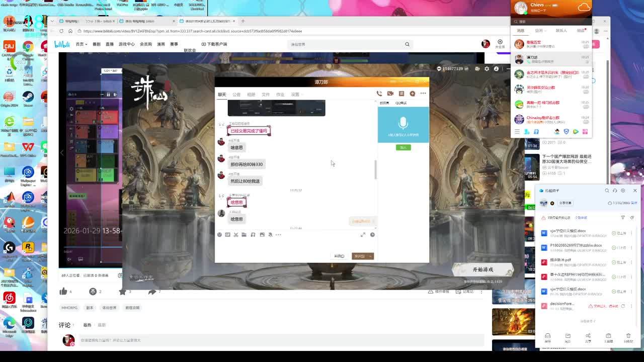Screen dimensions: 644x362
Task: Open the 设置 dropdown tab in the chat
Action: click(x=296, y=95)
